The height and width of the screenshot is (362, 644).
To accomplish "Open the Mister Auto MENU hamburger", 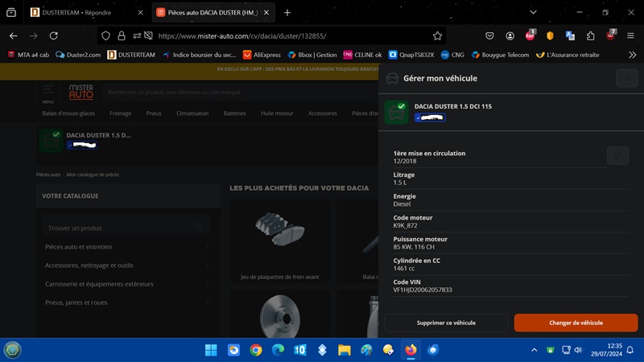I will click(x=48, y=92).
